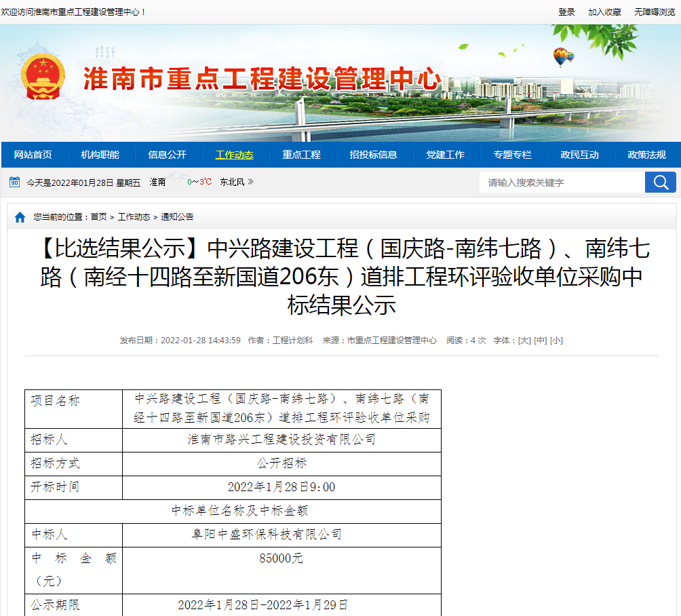The width and height of the screenshot is (681, 616).
Task: Select the 政民互动 navigation item
Action: pyautogui.click(x=580, y=155)
